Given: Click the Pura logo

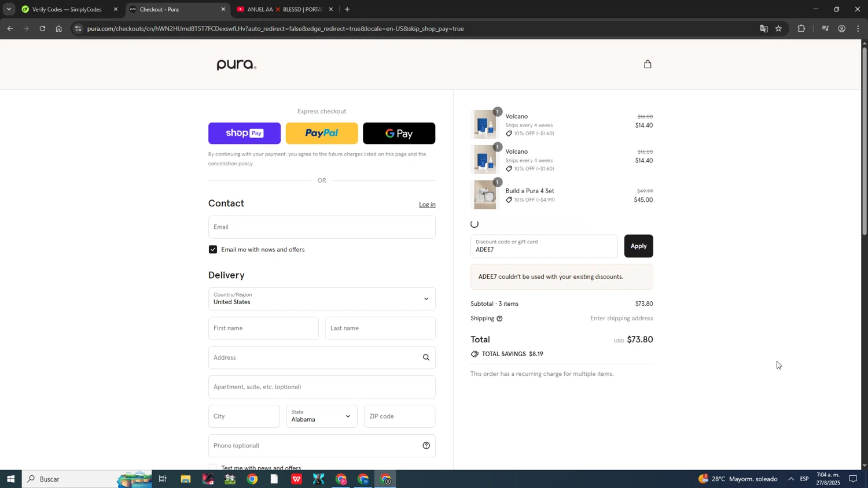Looking at the screenshot, I should click(236, 65).
